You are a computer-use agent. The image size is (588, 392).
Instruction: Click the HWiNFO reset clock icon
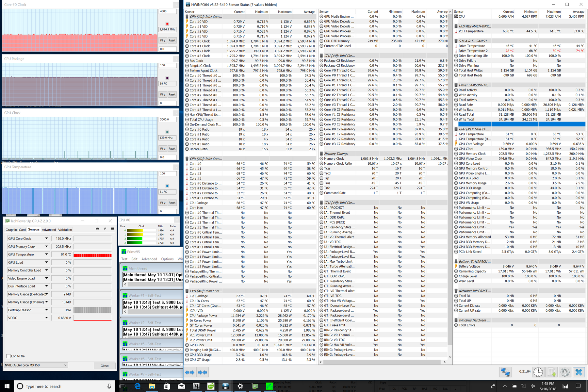[538, 372]
